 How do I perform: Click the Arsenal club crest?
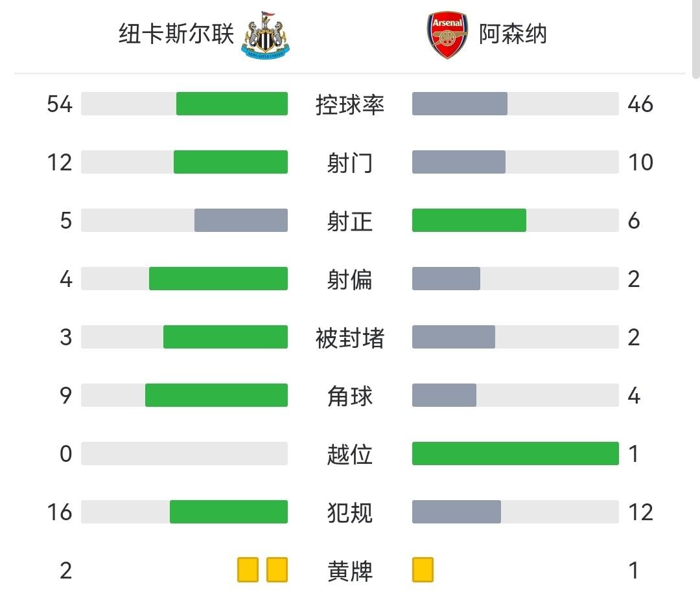[x=447, y=35]
